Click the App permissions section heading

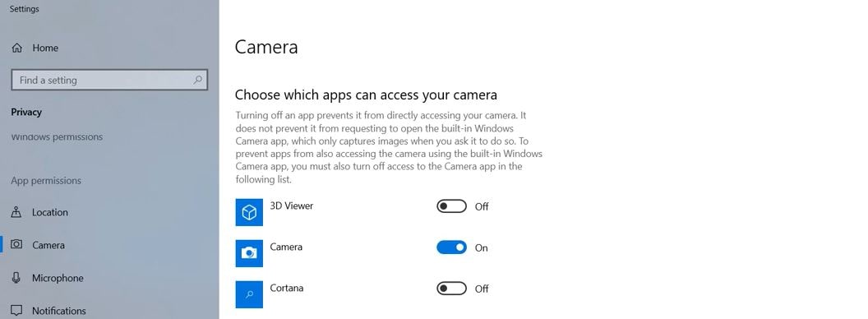point(46,181)
